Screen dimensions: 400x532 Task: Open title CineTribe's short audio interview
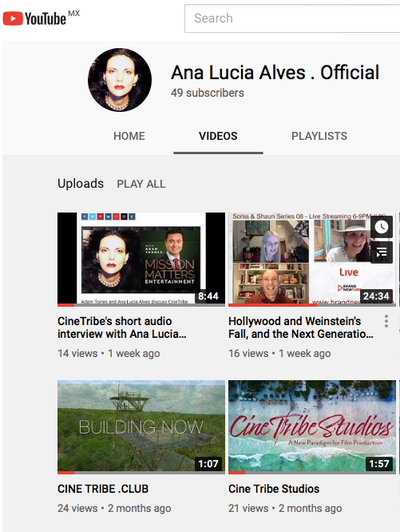tap(122, 327)
